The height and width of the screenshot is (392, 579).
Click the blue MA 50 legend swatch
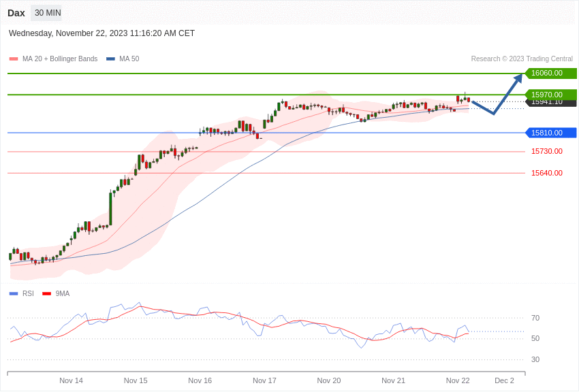[110, 59]
